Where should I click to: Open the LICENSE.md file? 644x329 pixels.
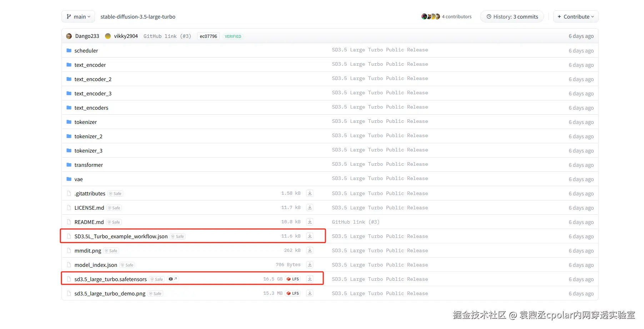click(x=89, y=208)
